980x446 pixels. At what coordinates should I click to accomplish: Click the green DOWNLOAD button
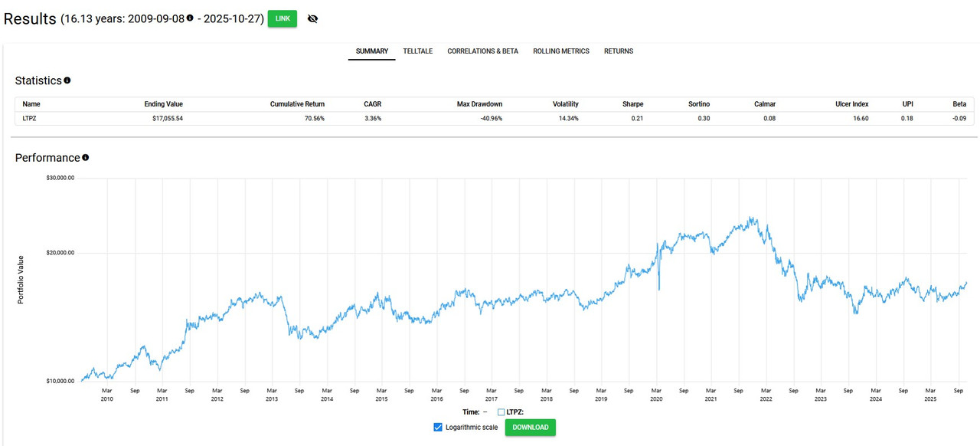531,428
